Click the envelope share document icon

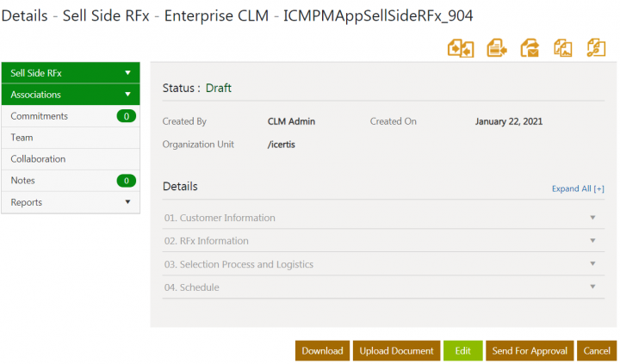tap(530, 47)
